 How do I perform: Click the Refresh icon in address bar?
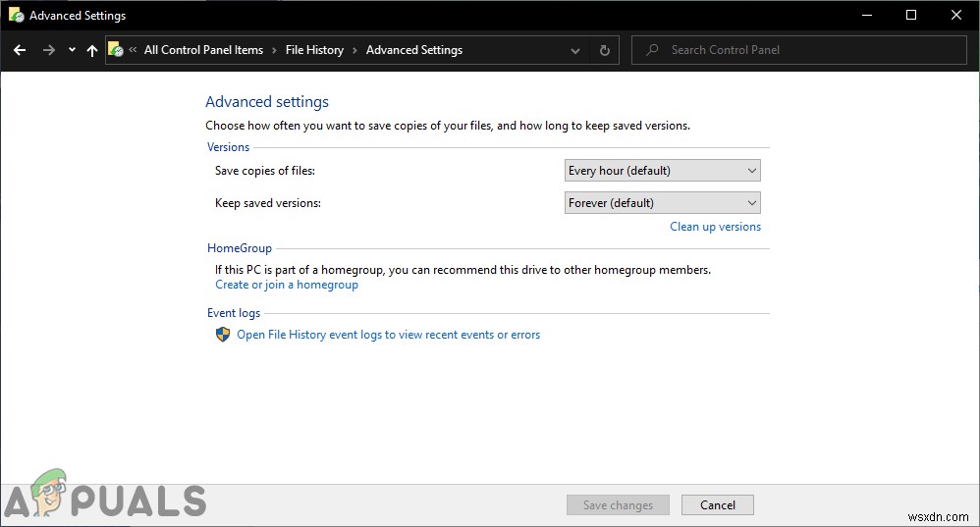605,50
